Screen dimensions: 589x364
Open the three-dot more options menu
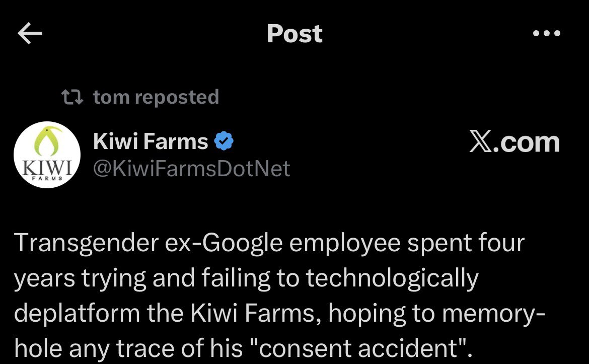coord(546,34)
